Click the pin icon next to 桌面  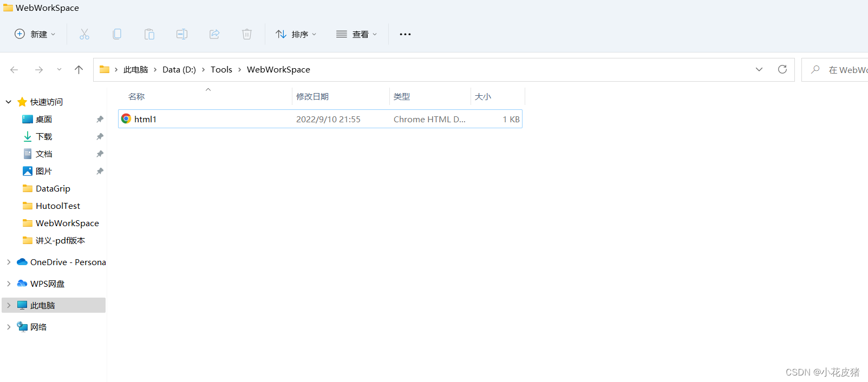point(100,119)
